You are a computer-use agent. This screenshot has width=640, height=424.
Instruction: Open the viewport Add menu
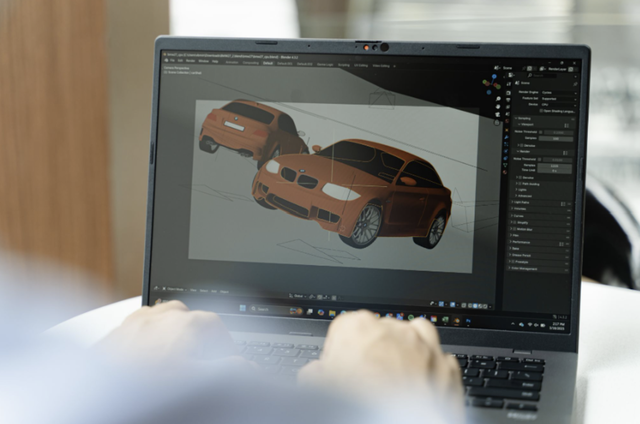[214, 291]
